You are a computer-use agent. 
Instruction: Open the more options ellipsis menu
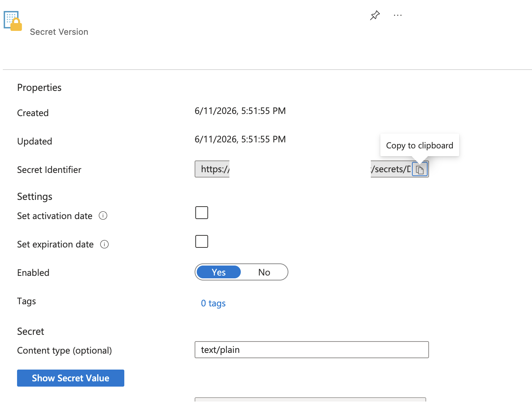398,15
